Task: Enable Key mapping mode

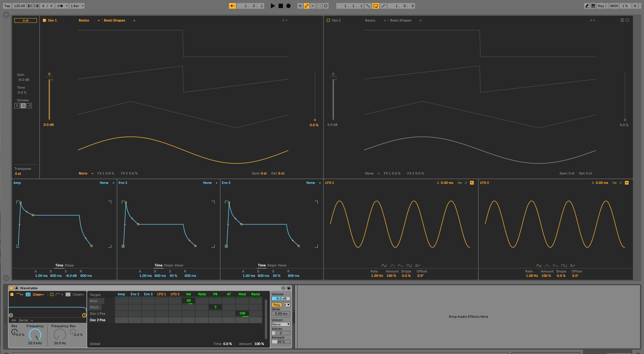Action: click(601, 6)
